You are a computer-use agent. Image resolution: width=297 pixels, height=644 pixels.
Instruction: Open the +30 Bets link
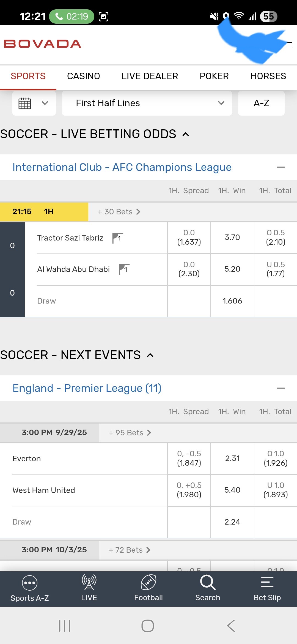click(119, 212)
